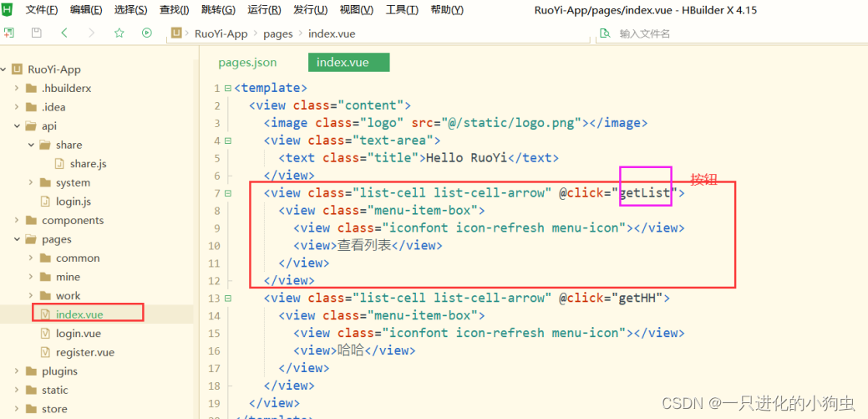The image size is (868, 419).
Task: Click the file search icon beside input
Action: (605, 33)
